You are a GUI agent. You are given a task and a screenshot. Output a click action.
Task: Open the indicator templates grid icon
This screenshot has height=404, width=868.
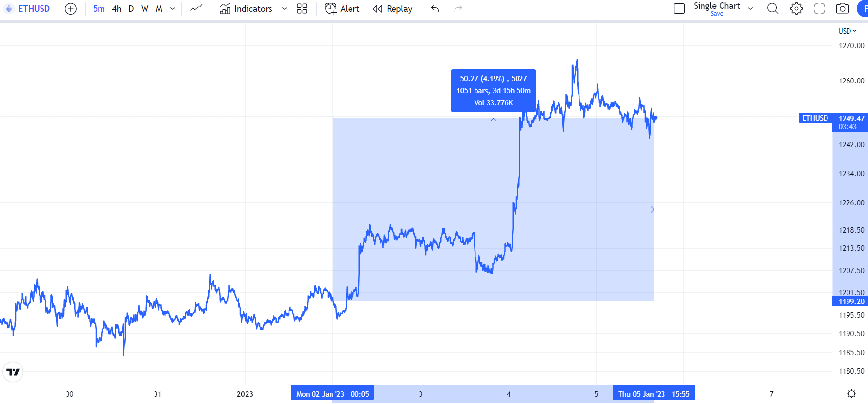coord(302,9)
